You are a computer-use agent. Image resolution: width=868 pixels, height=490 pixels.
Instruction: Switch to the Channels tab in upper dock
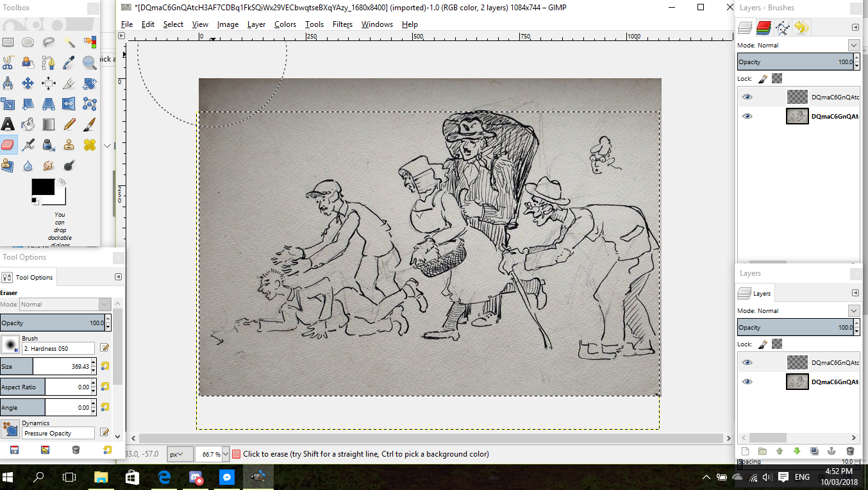point(764,27)
